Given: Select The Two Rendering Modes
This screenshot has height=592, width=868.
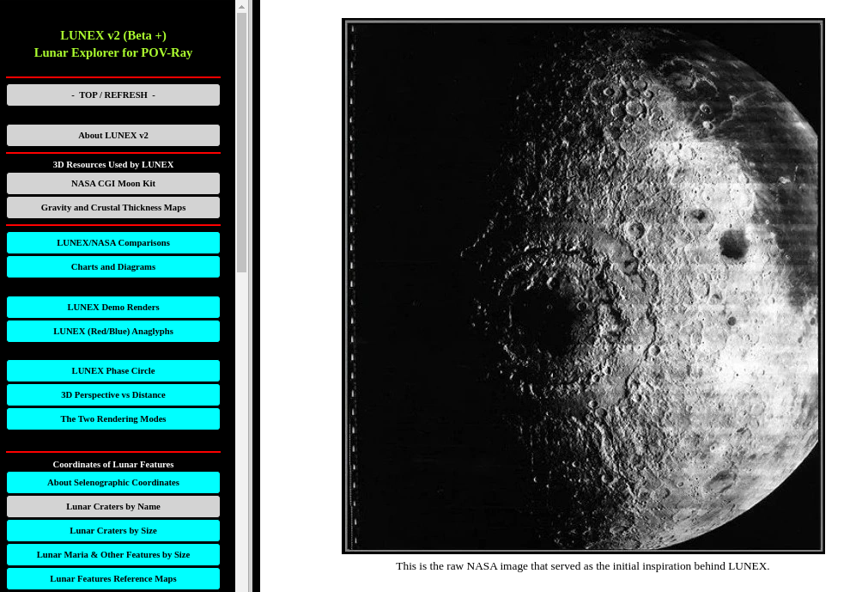Looking at the screenshot, I should point(113,418).
